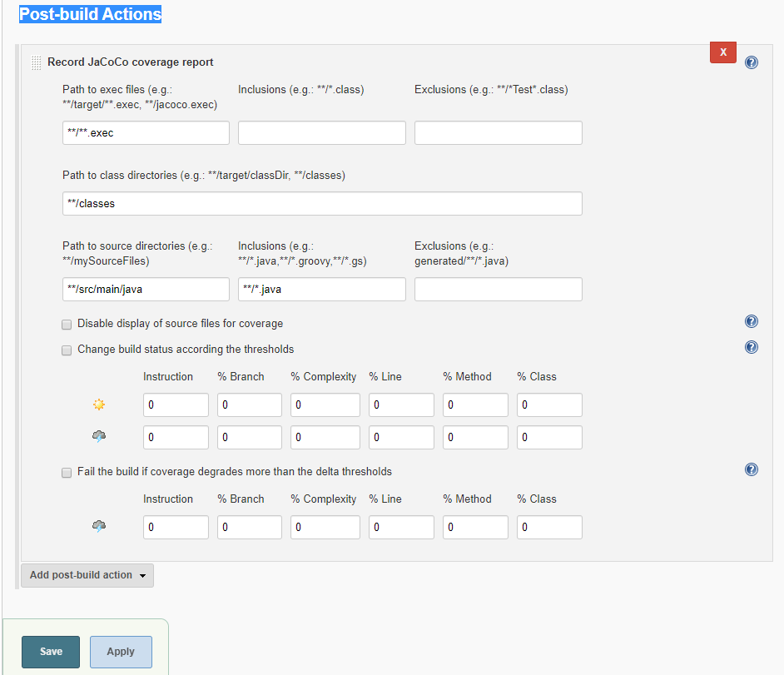Click stormy % Line build threshold field
784x675 pixels.
pyautogui.click(x=401, y=438)
